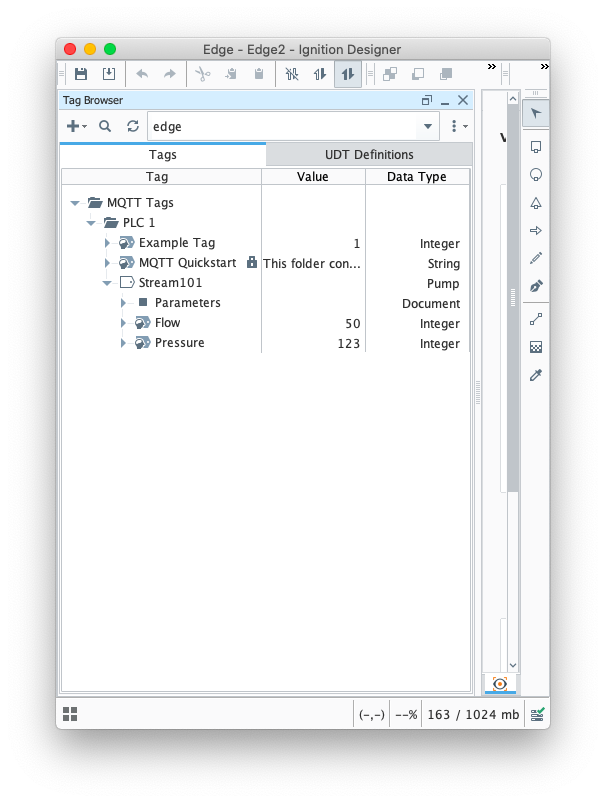606x803 pixels.
Task: Close the Tag Browser panel
Action: click(463, 100)
